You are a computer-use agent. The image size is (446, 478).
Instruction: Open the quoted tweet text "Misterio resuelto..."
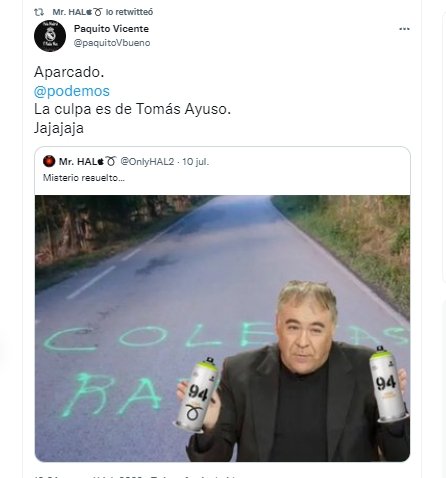pyautogui.click(x=84, y=178)
